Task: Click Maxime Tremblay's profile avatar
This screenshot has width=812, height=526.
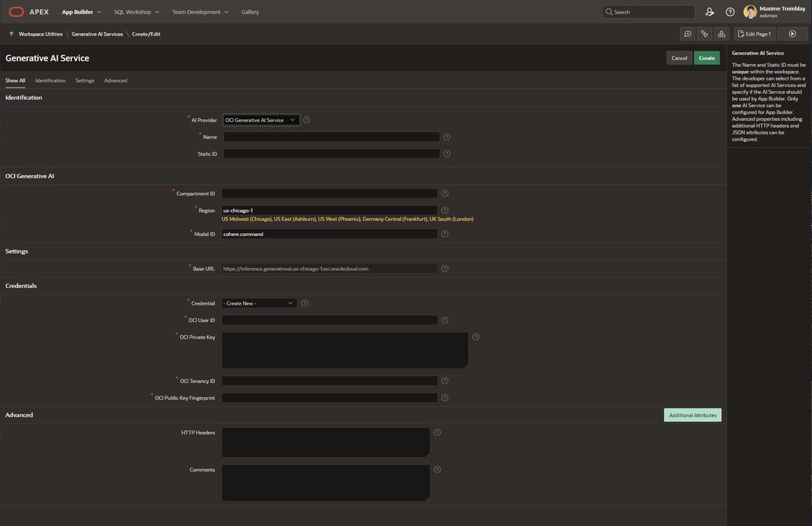Action: tap(750, 11)
